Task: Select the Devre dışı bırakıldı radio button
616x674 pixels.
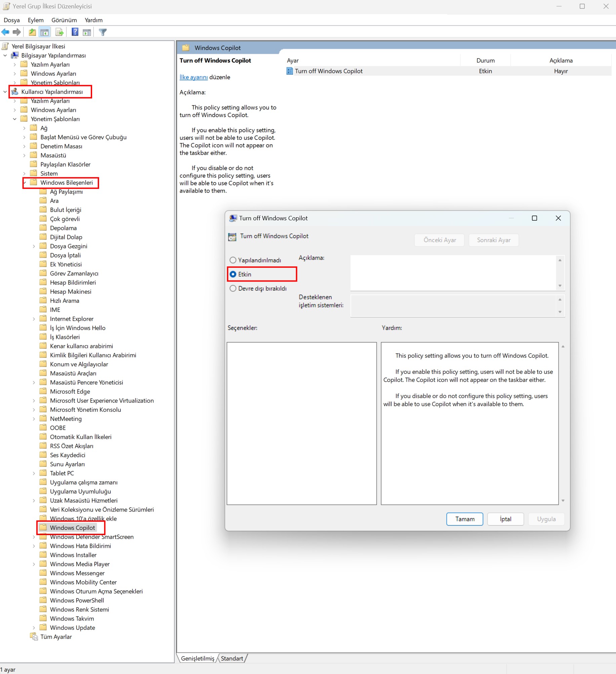Action: [233, 288]
